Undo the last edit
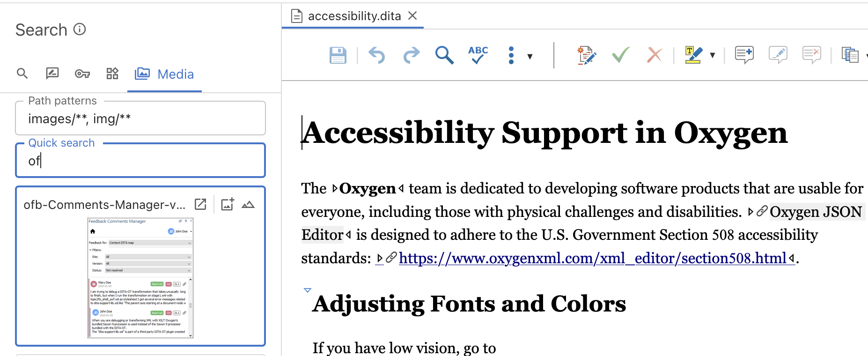This screenshot has height=356, width=868. tap(376, 55)
